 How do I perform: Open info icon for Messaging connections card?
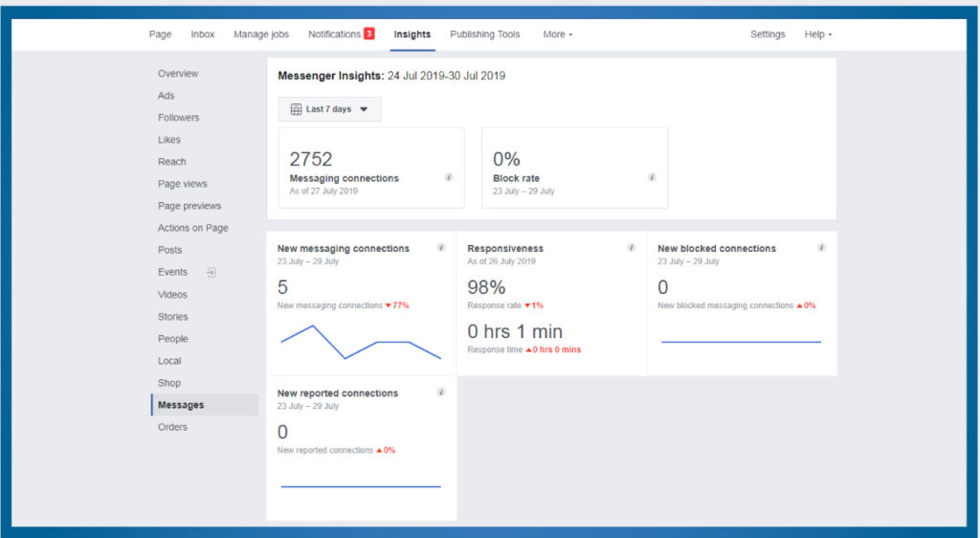click(x=448, y=177)
